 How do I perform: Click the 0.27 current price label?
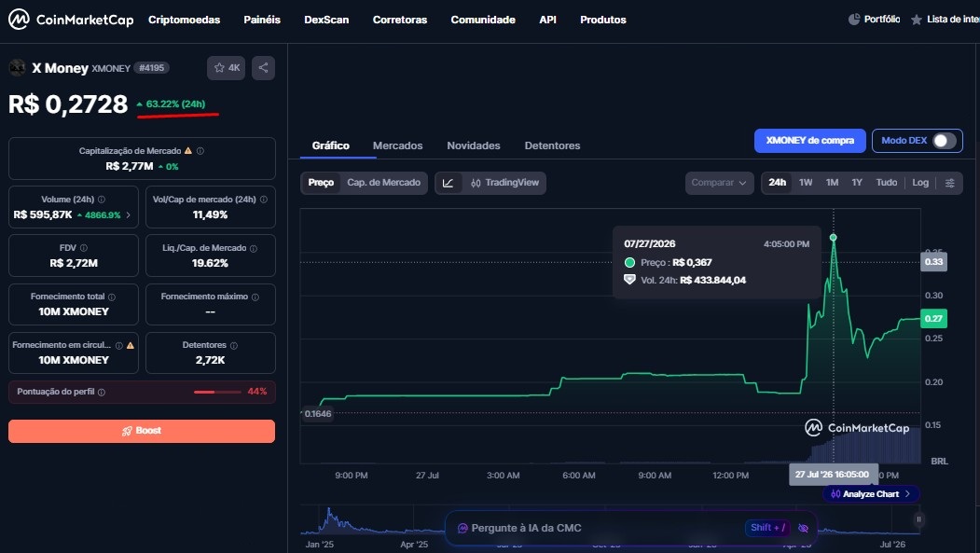(933, 319)
